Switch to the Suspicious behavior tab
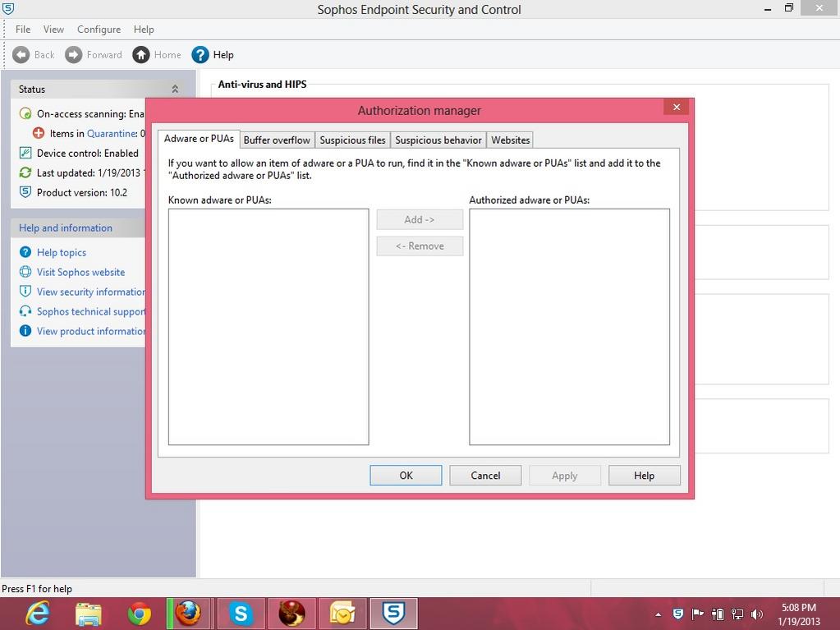 [438, 140]
